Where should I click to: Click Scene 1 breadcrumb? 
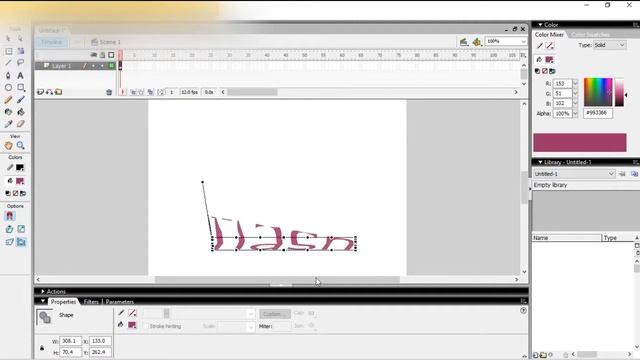[106, 42]
